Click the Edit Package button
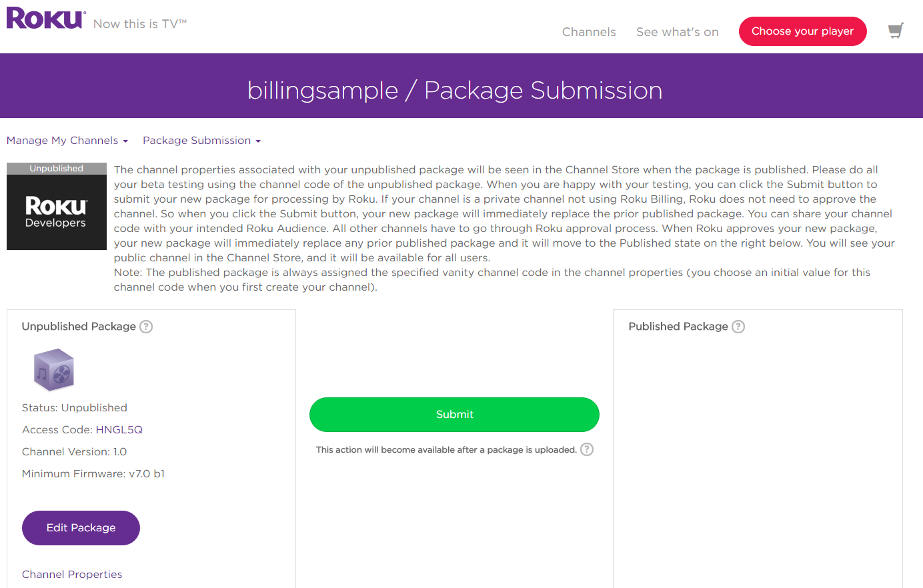The image size is (923, 588). coord(81,528)
